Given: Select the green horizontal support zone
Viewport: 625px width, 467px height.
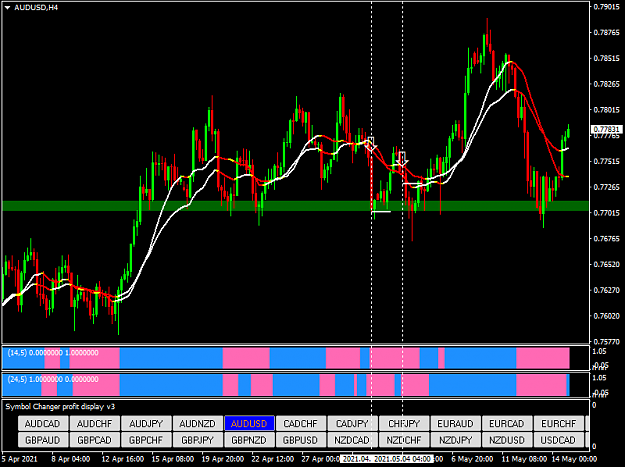Looking at the screenshot, I should pos(295,206).
